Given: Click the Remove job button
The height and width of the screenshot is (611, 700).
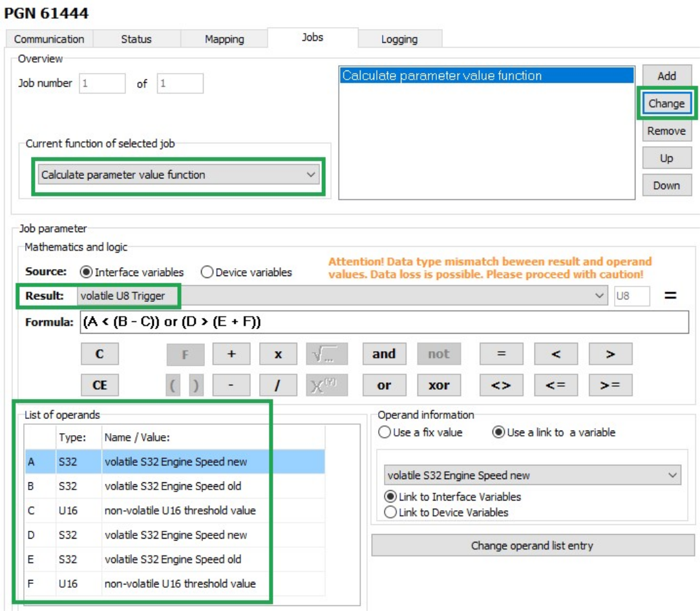Looking at the screenshot, I should (x=666, y=131).
